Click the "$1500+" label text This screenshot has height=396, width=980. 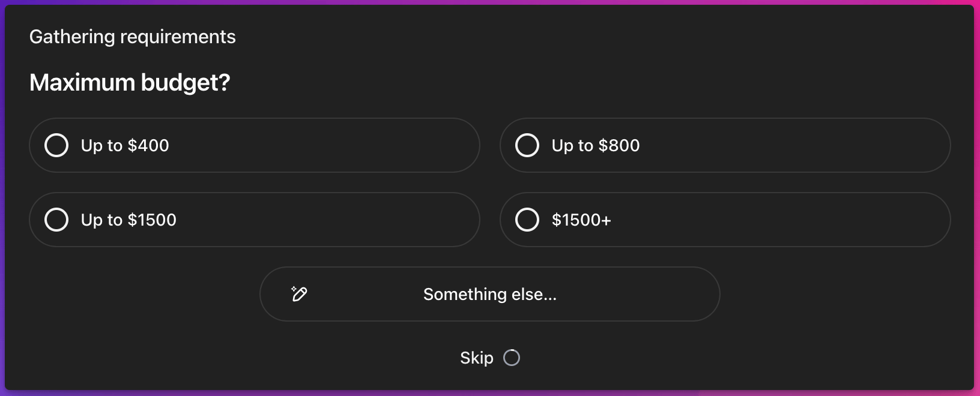[581, 220]
